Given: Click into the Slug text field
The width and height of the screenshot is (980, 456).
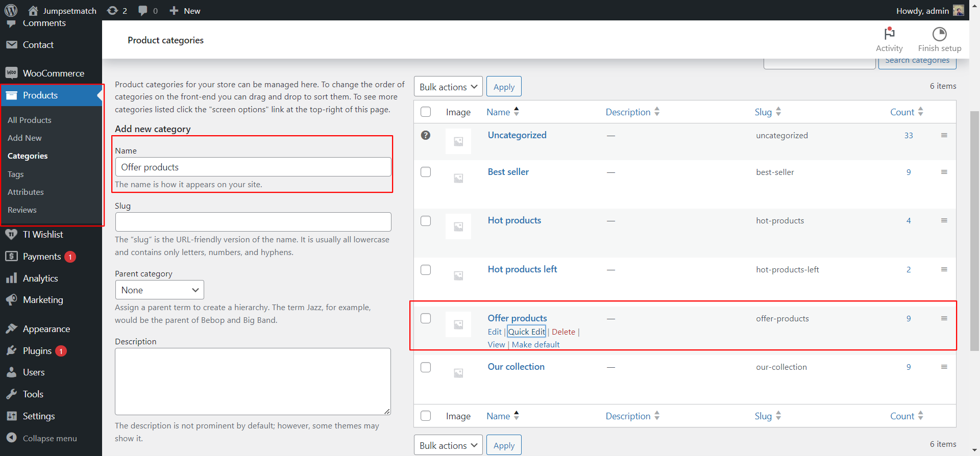Looking at the screenshot, I should coord(253,222).
